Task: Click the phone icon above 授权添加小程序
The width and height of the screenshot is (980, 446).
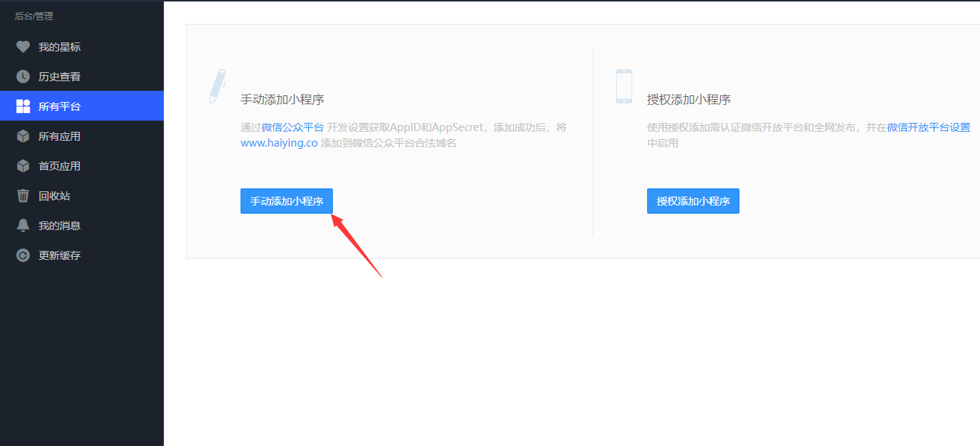Action: (x=624, y=86)
